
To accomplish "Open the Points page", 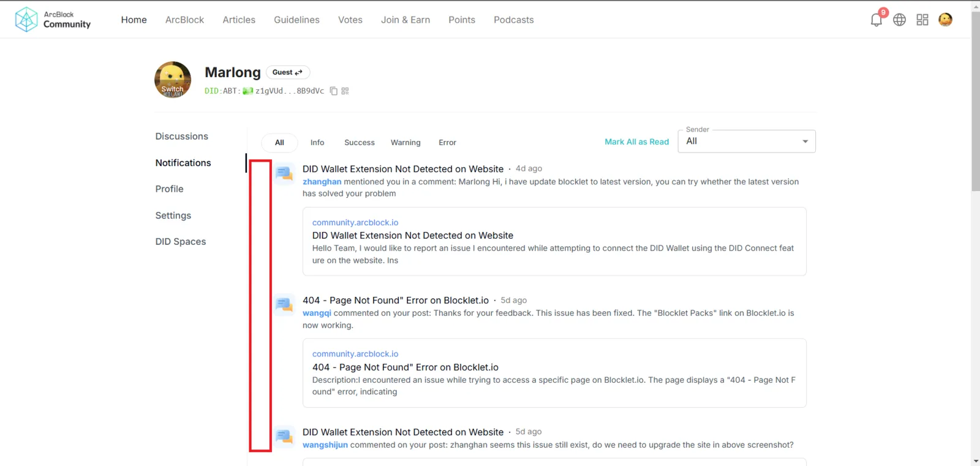I will (462, 20).
